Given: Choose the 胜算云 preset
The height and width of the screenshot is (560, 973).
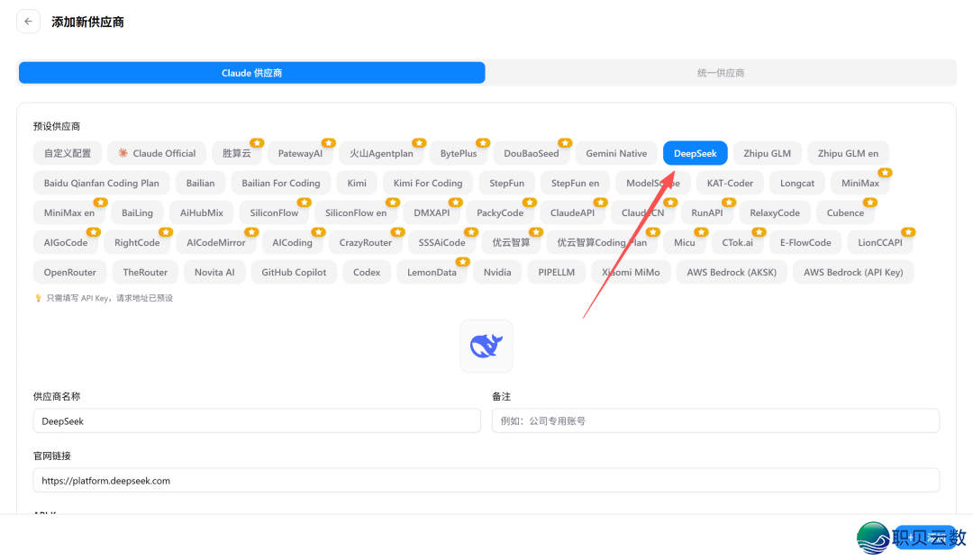Looking at the screenshot, I should pyautogui.click(x=236, y=153).
